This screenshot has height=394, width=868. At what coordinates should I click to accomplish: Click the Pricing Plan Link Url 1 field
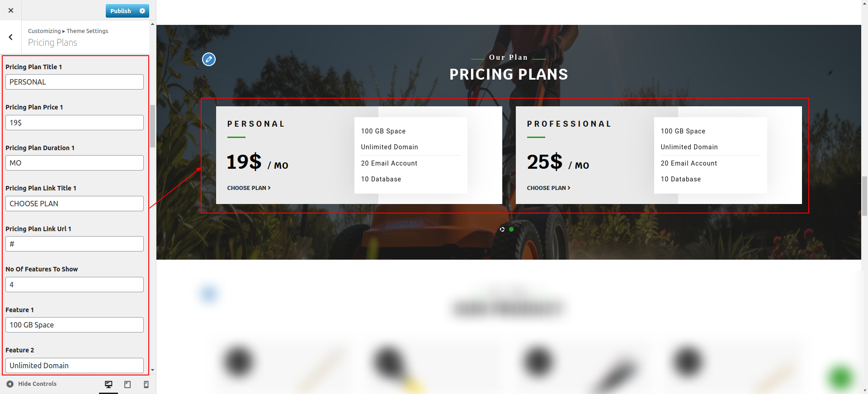[75, 244]
